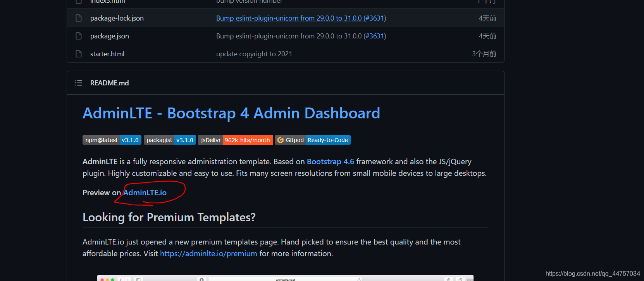Open issue #3631 link in package-lock.json row

[375, 18]
